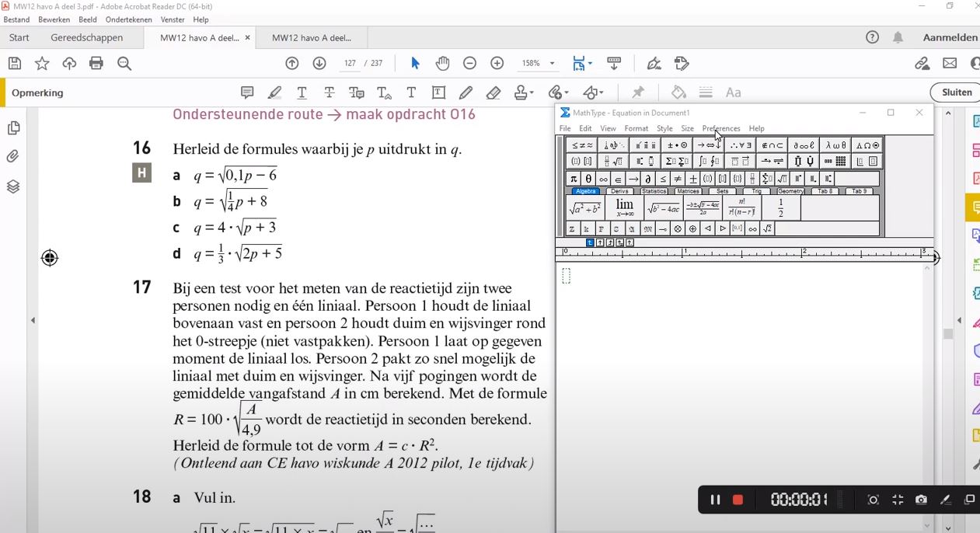This screenshot has width=980, height=533.
Task: Select the text box tool
Action: [x=438, y=92]
